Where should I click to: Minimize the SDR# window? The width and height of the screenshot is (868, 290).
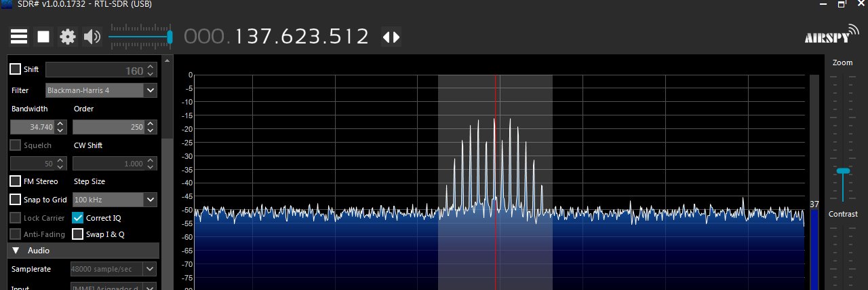[x=822, y=5]
